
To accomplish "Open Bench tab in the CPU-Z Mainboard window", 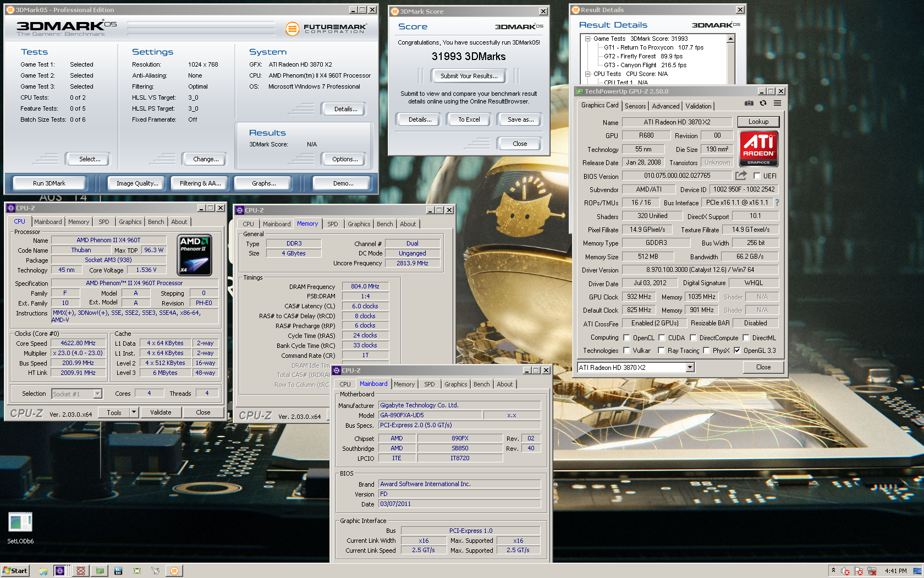I will (481, 384).
